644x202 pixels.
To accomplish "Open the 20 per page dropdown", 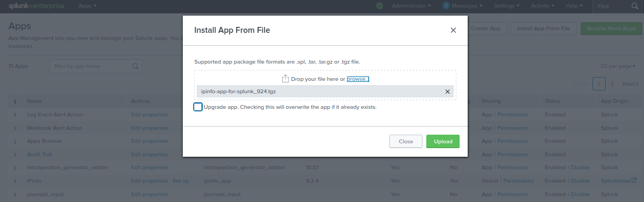I will (618, 66).
